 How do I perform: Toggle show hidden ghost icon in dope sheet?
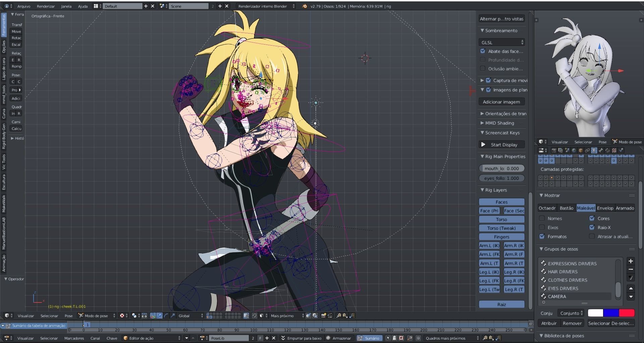click(x=394, y=338)
